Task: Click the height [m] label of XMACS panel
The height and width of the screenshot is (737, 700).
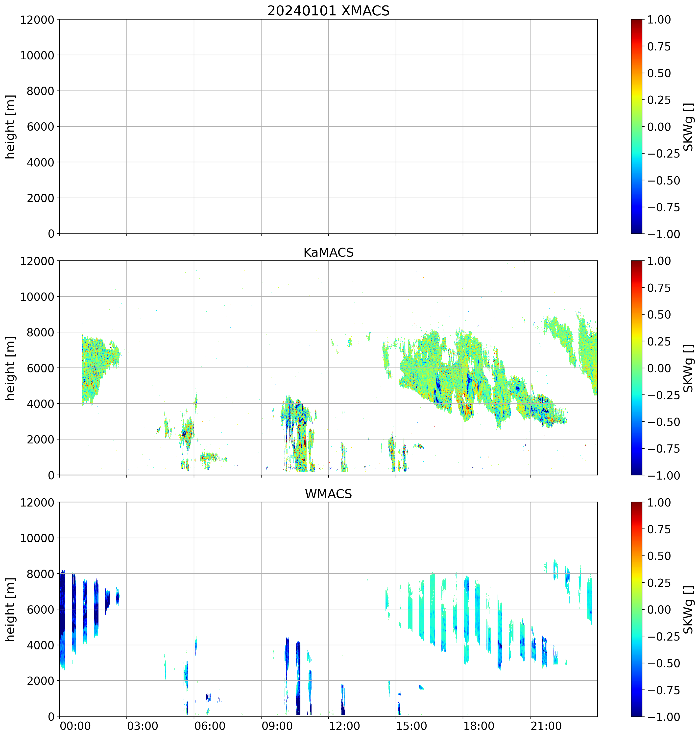Action: tap(10, 127)
